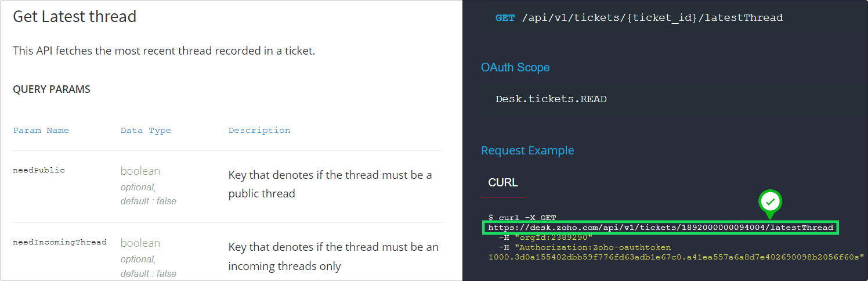This screenshot has width=868, height=281.
Task: Click the highlighted latestThread request URL
Action: point(660,228)
